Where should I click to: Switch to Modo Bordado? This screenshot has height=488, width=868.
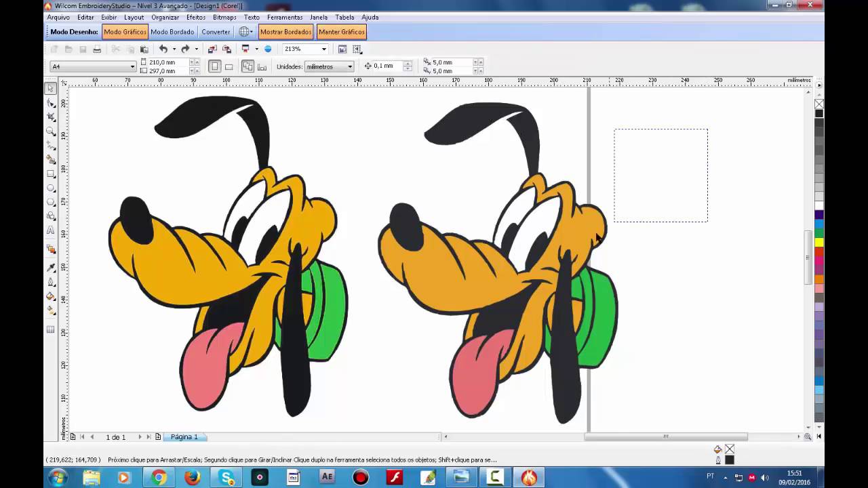[x=172, y=32]
